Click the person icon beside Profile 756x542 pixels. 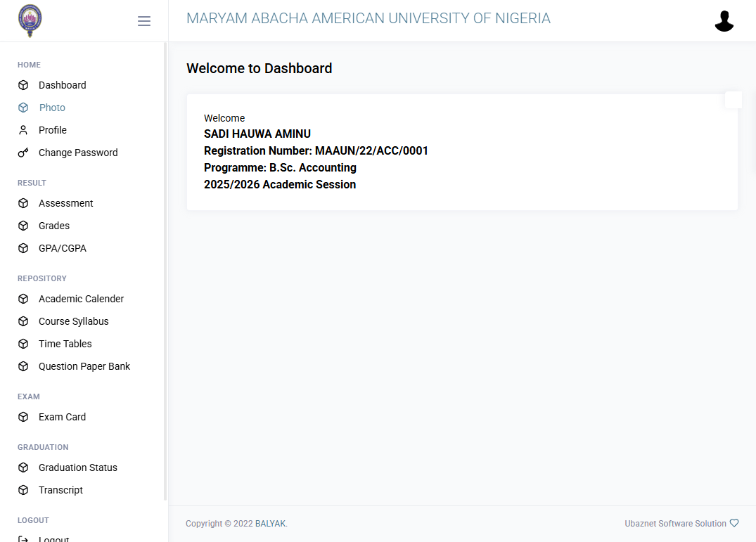point(23,130)
